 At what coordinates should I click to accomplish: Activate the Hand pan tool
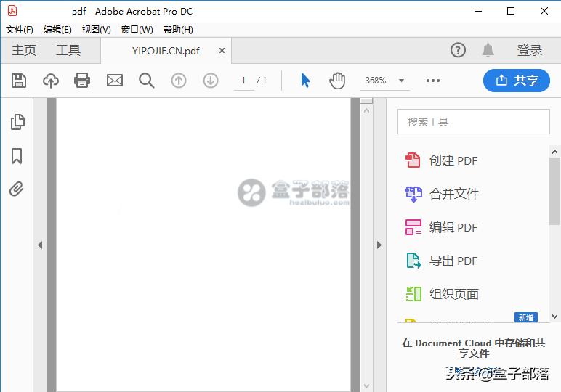click(x=337, y=81)
